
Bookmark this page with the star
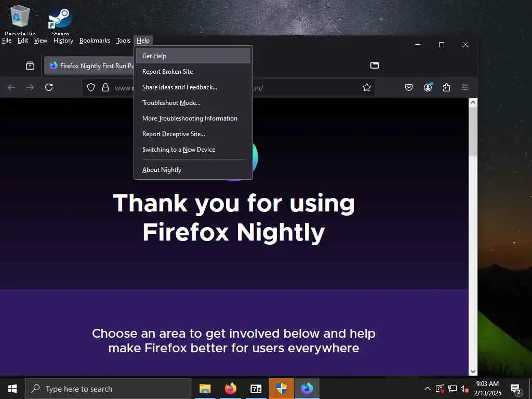coord(366,87)
